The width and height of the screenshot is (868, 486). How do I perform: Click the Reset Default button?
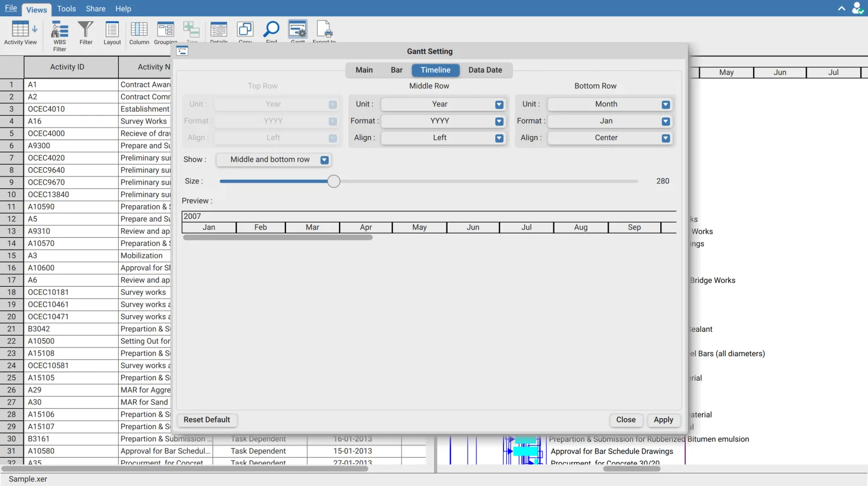pos(207,420)
